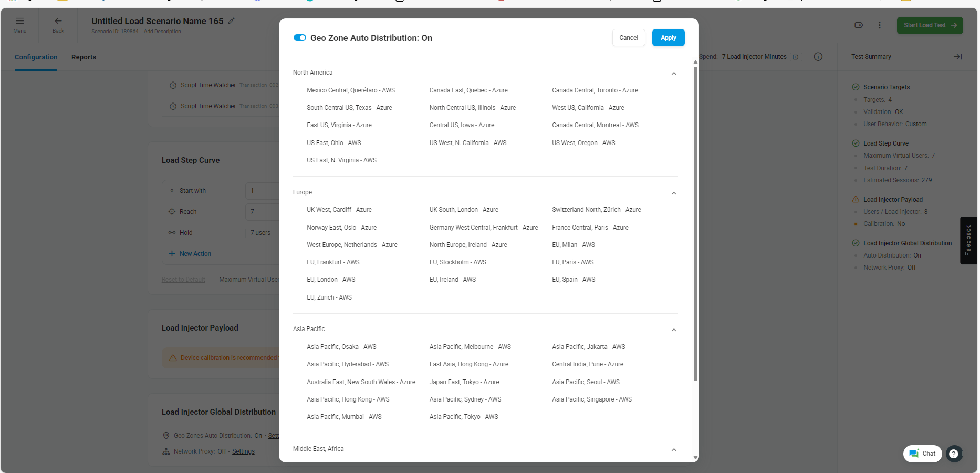
Task: Switch to the Reports tab
Action: tap(84, 57)
